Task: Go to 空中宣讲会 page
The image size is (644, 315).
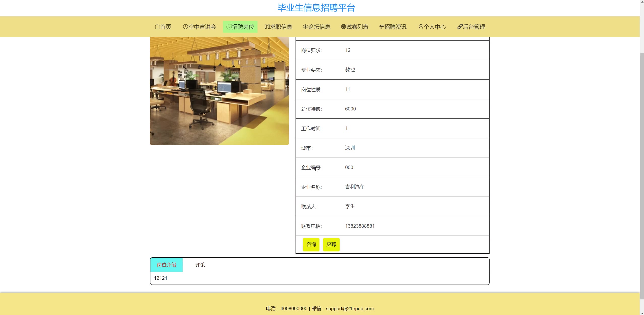Action: pyautogui.click(x=199, y=27)
